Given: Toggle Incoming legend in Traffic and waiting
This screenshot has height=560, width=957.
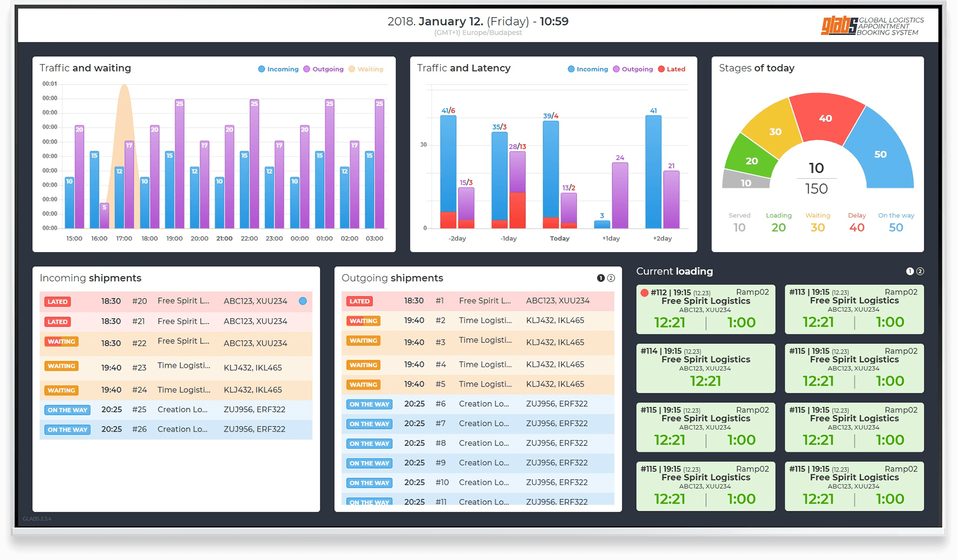Looking at the screenshot, I should pyautogui.click(x=278, y=69).
